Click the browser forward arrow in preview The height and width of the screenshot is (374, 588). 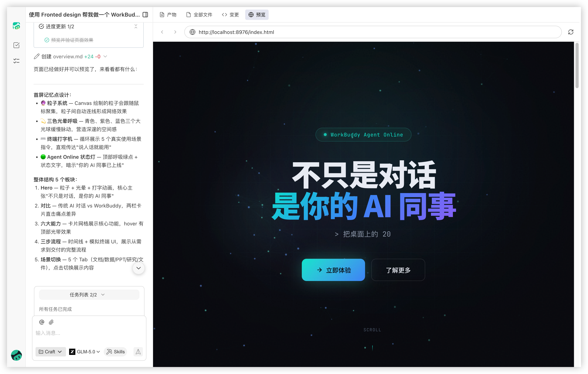point(175,32)
